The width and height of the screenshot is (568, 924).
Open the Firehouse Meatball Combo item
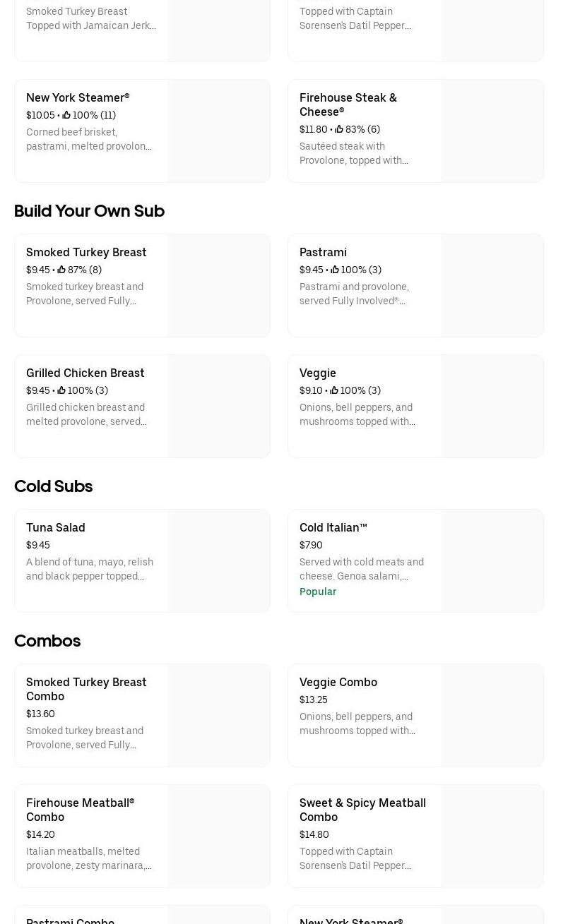point(80,810)
